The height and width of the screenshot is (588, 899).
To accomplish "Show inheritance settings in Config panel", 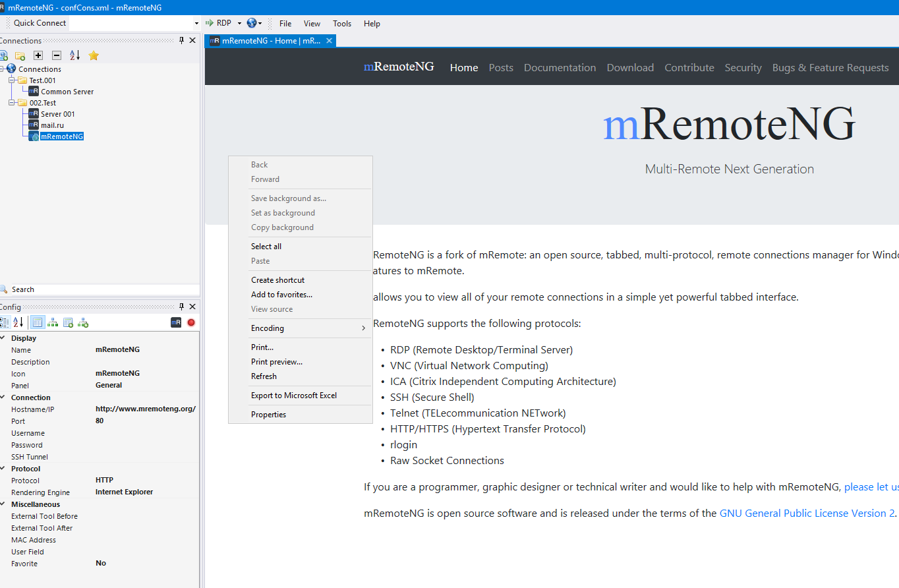I will [x=52, y=322].
